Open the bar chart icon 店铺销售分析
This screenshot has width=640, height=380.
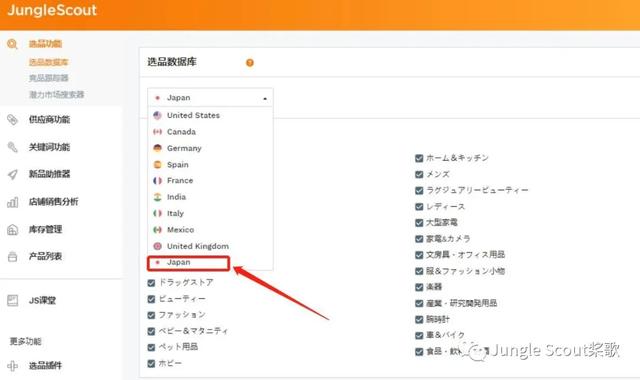pos(13,202)
